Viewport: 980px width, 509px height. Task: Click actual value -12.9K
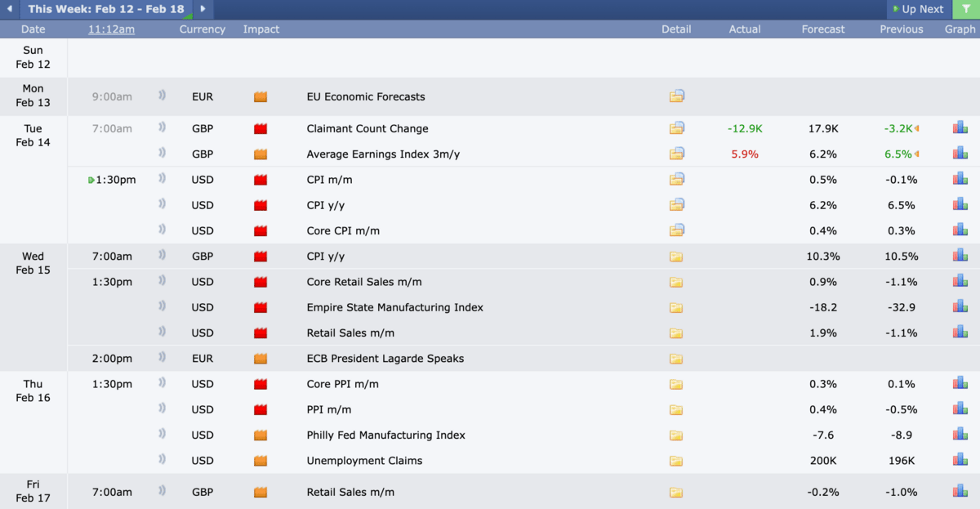pyautogui.click(x=745, y=128)
